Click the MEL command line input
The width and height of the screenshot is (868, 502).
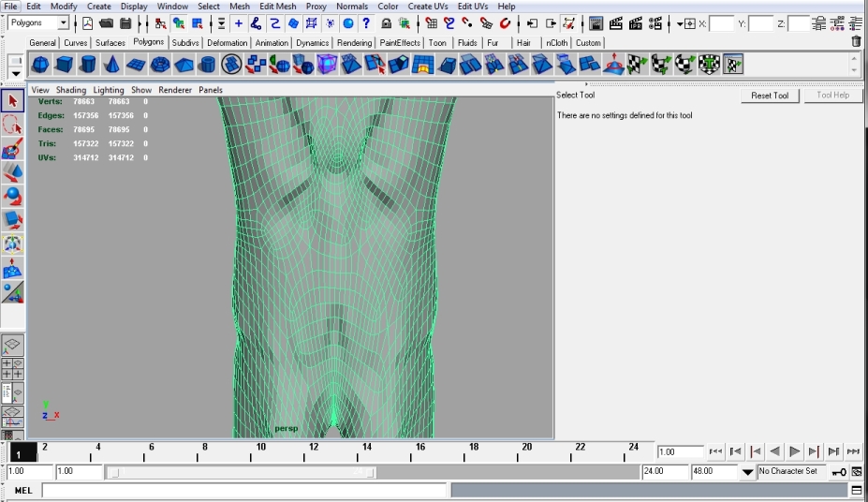coord(244,491)
